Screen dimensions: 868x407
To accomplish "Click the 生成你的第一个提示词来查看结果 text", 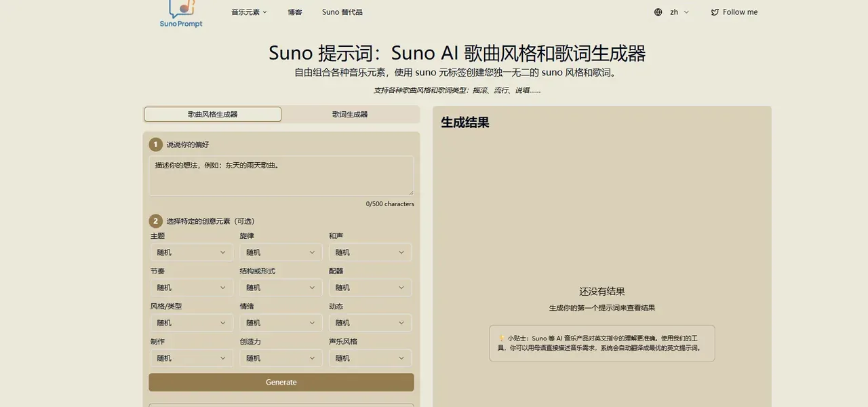I will pyautogui.click(x=602, y=307).
